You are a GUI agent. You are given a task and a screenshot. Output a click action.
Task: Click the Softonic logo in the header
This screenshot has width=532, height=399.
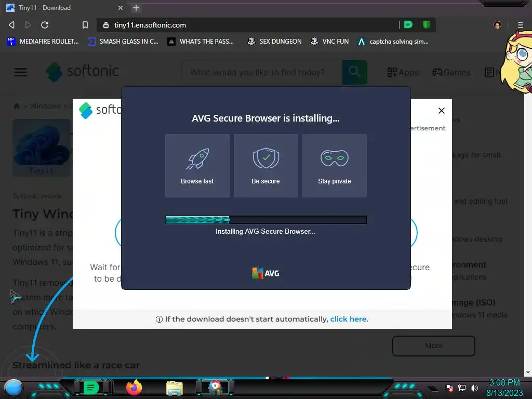pyautogui.click(x=83, y=72)
